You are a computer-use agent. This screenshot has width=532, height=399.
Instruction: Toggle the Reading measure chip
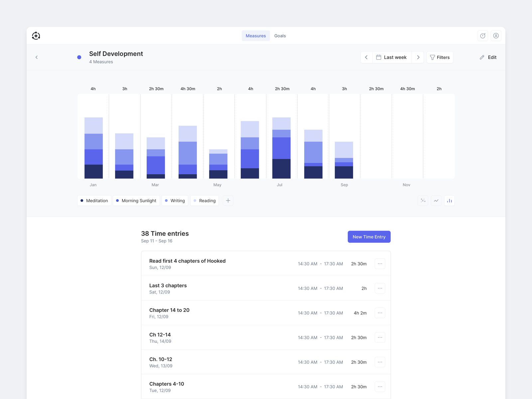tap(204, 200)
